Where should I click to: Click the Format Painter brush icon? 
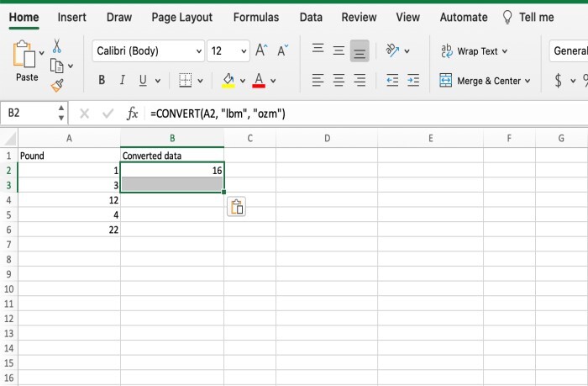[x=57, y=84]
